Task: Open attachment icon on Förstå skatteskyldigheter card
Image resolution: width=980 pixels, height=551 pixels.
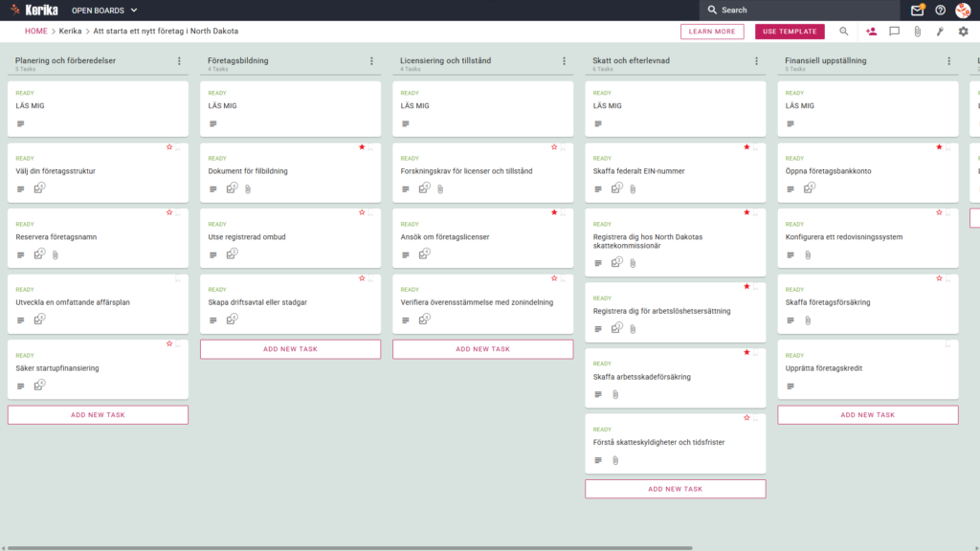Action: [x=615, y=460]
